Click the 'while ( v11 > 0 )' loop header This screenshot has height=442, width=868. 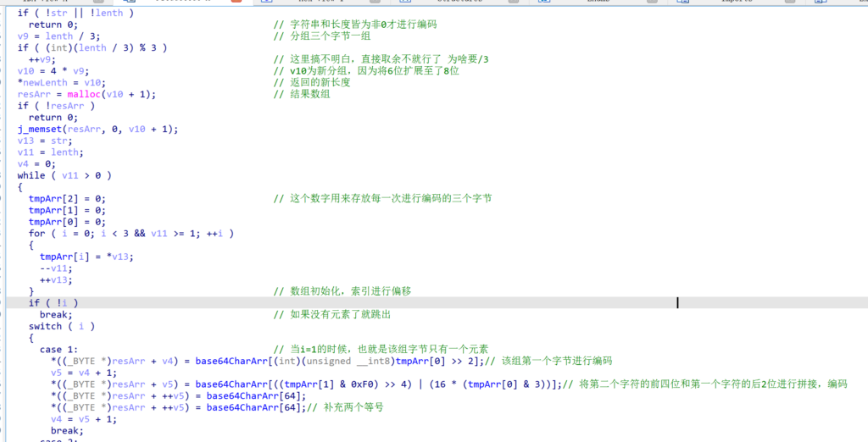click(x=64, y=175)
